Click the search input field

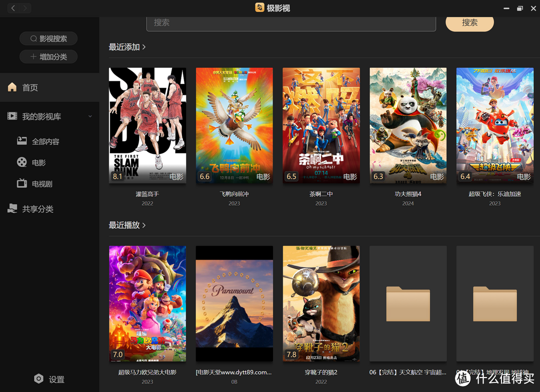[x=291, y=23]
